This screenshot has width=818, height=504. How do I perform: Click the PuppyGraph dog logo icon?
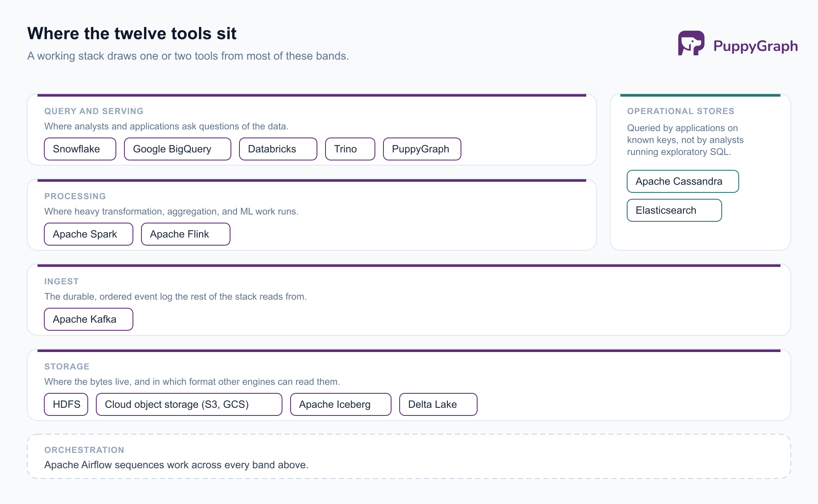click(691, 43)
